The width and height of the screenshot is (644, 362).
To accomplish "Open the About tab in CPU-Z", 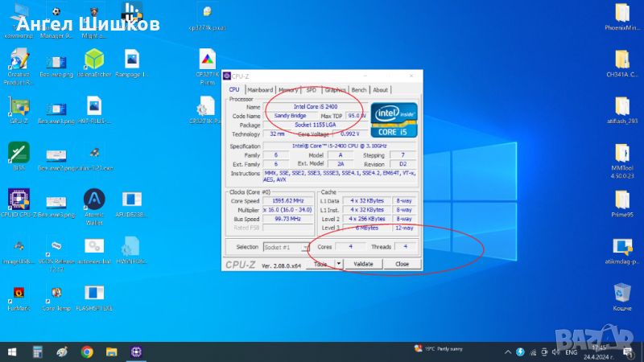I will click(380, 90).
